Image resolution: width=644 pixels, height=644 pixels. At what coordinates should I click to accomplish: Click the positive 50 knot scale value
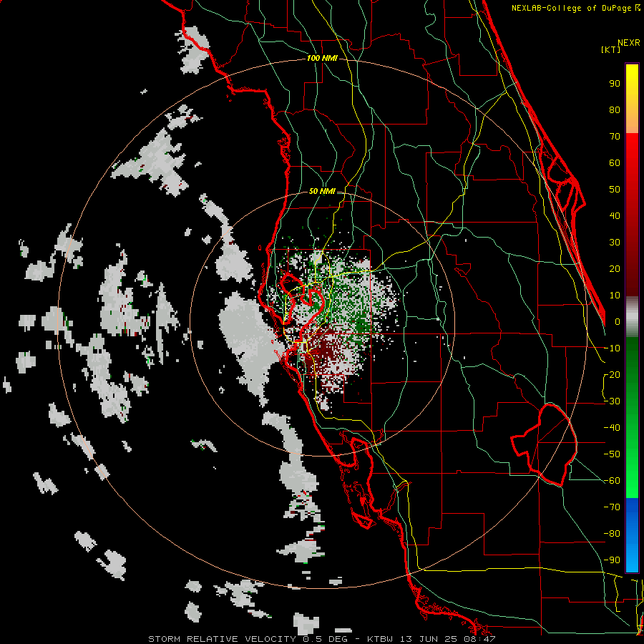point(615,190)
